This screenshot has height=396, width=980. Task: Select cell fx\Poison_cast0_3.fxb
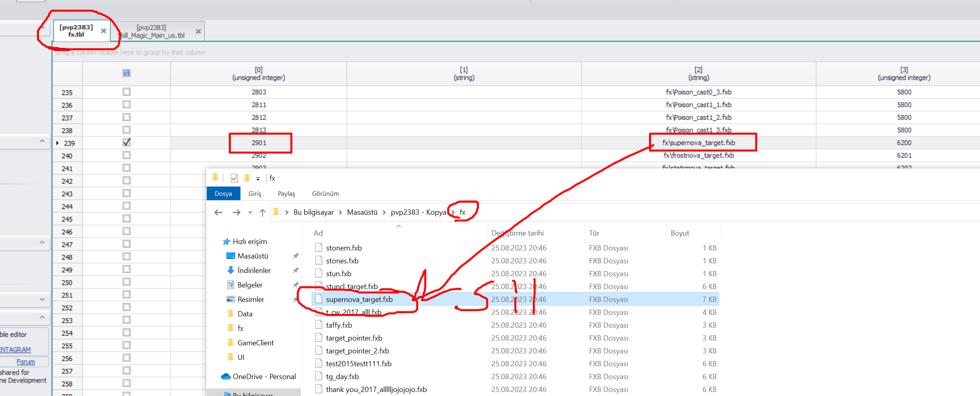[699, 92]
